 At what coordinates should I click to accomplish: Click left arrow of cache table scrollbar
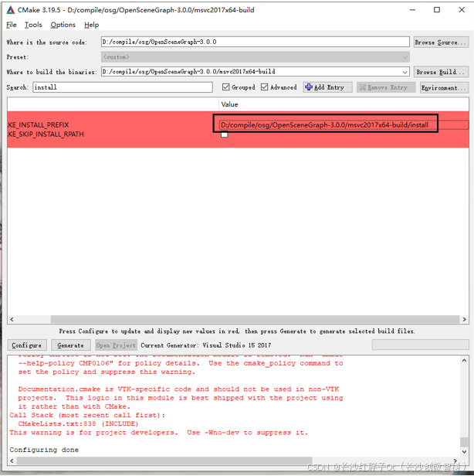pyautogui.click(x=12, y=319)
